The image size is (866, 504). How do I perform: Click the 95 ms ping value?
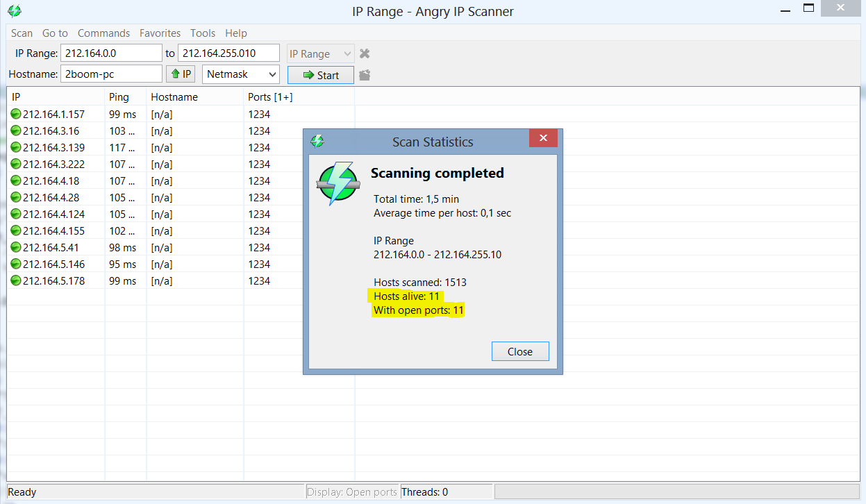point(123,264)
